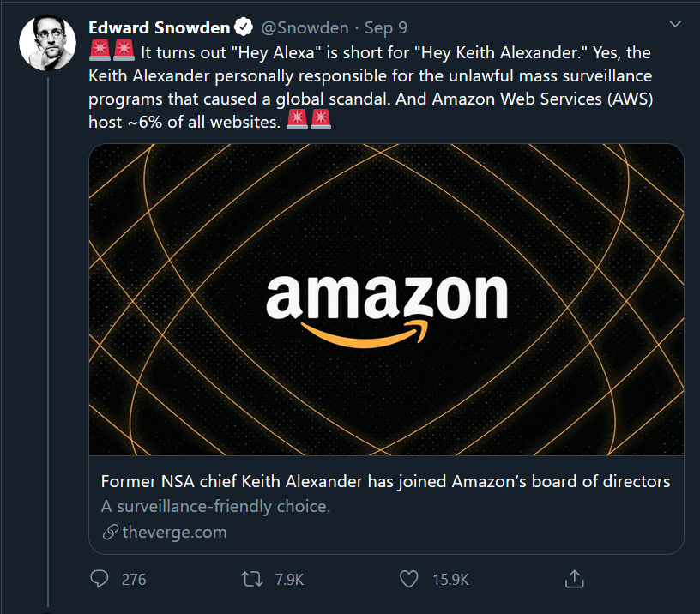Click the siren emoji after 'all websites.'

tap(297, 119)
